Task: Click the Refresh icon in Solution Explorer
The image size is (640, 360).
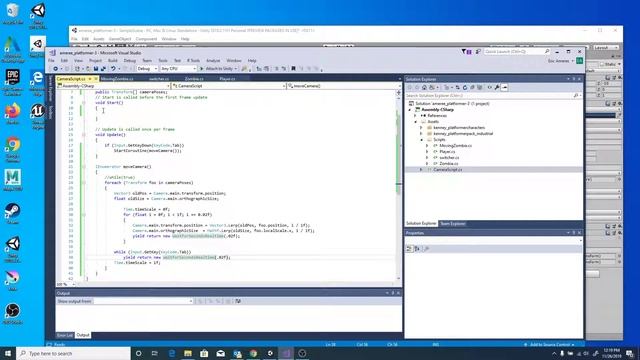Action: pyautogui.click(x=465, y=87)
